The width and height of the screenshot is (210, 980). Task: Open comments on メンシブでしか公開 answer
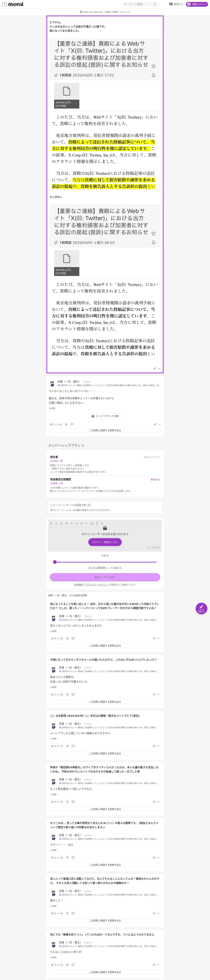coord(73,746)
